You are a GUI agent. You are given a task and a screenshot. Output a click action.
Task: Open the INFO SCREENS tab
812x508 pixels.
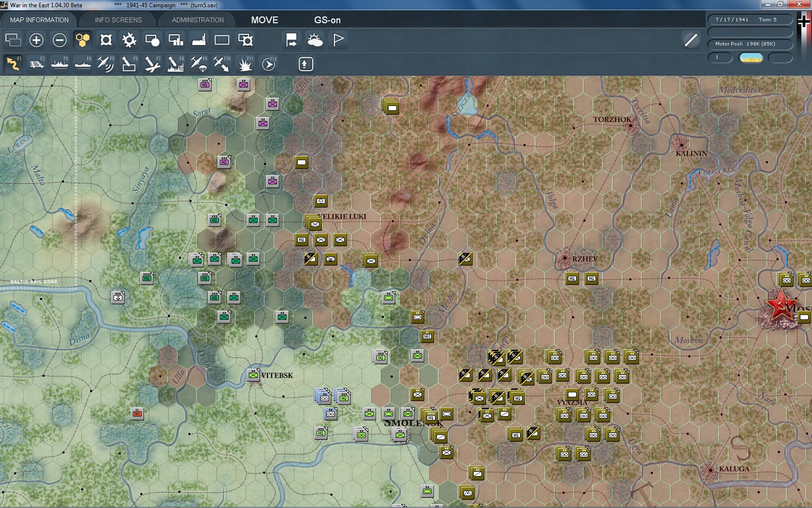tap(118, 20)
